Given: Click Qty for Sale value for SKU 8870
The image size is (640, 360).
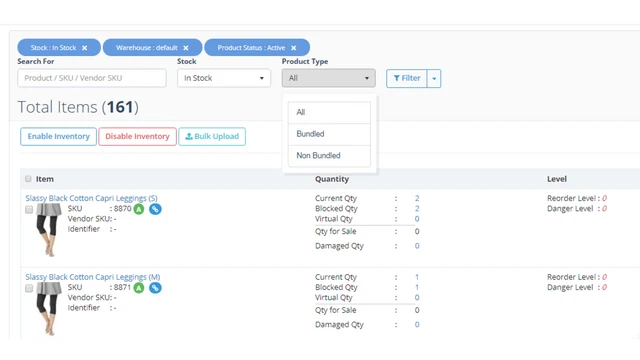Looking at the screenshot, I should (417, 231).
